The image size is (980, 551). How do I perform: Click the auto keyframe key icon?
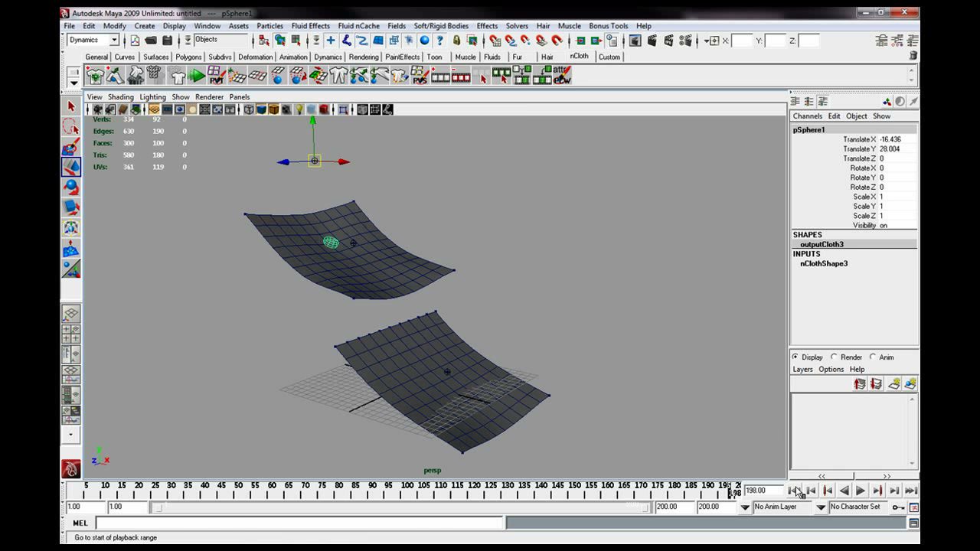(898, 507)
